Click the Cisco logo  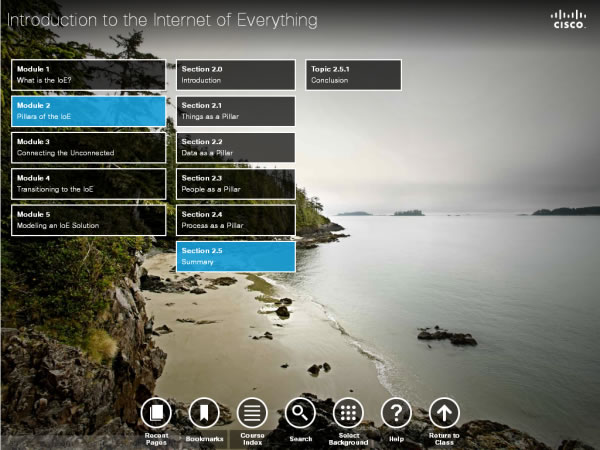pyautogui.click(x=567, y=19)
